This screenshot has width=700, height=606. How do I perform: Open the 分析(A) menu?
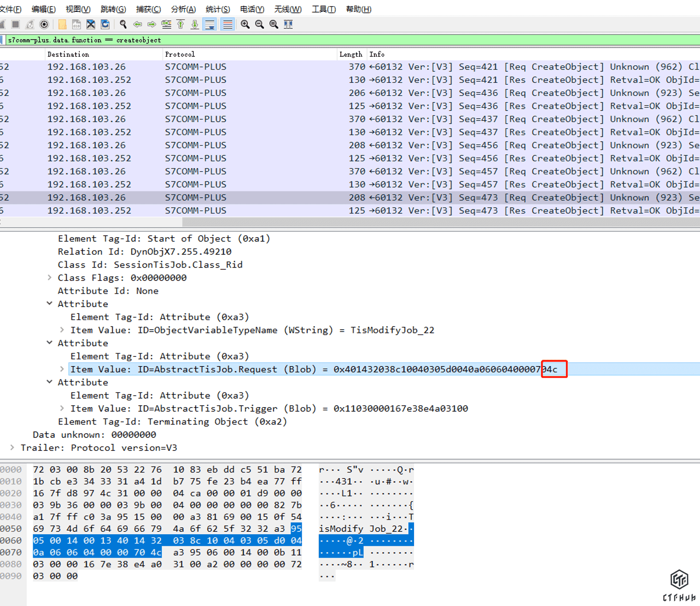tap(183, 9)
